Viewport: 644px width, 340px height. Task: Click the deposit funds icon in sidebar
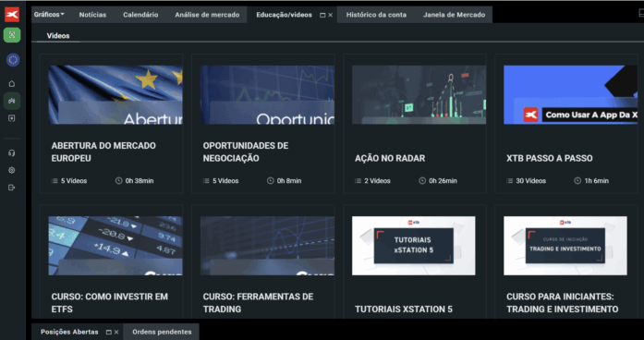(x=12, y=118)
